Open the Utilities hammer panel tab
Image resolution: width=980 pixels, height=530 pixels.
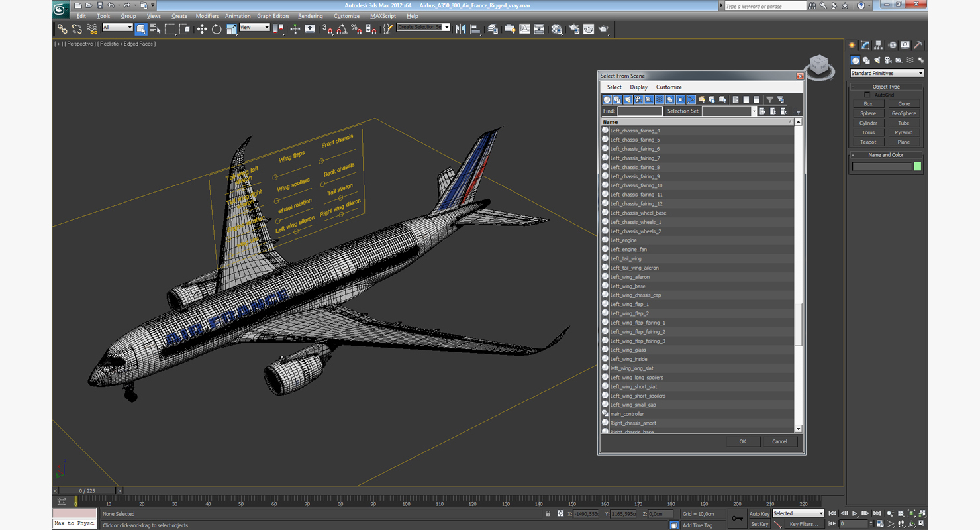click(919, 46)
